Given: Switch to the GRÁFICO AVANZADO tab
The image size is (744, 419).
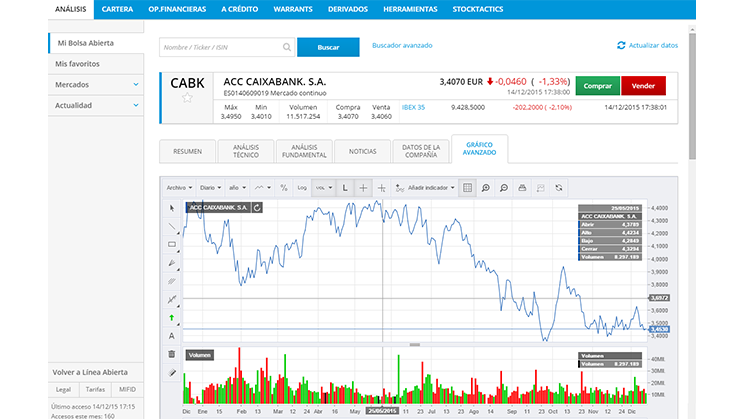Looking at the screenshot, I should (479, 149).
